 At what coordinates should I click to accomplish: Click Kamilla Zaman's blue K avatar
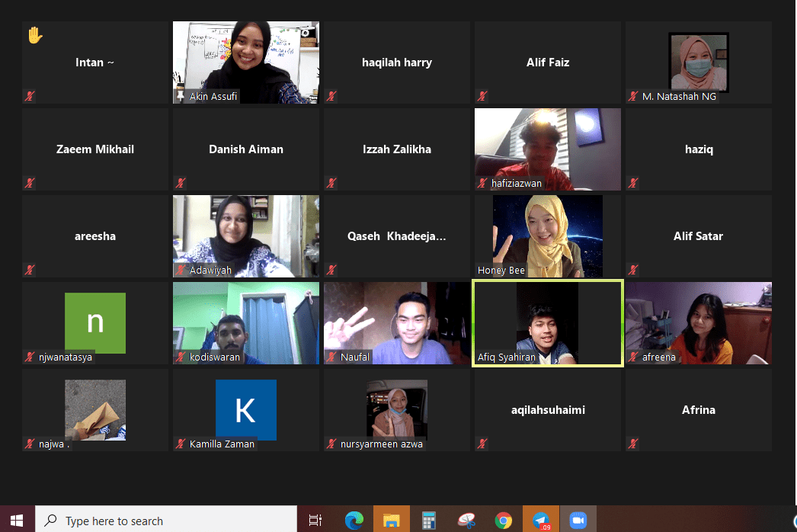point(245,410)
